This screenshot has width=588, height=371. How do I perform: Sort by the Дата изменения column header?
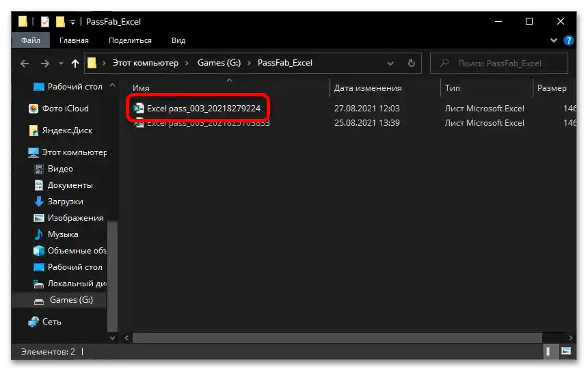click(x=368, y=88)
